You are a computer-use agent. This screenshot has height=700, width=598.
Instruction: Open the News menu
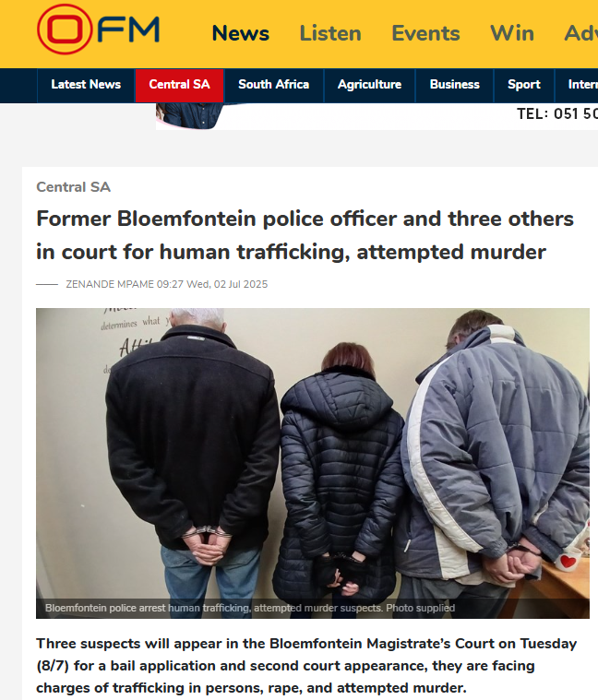[240, 33]
